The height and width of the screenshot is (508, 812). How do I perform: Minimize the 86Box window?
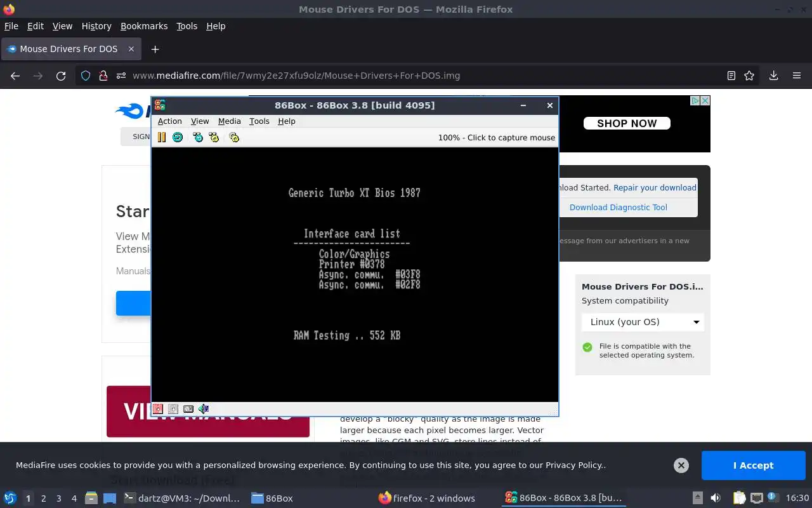523,105
